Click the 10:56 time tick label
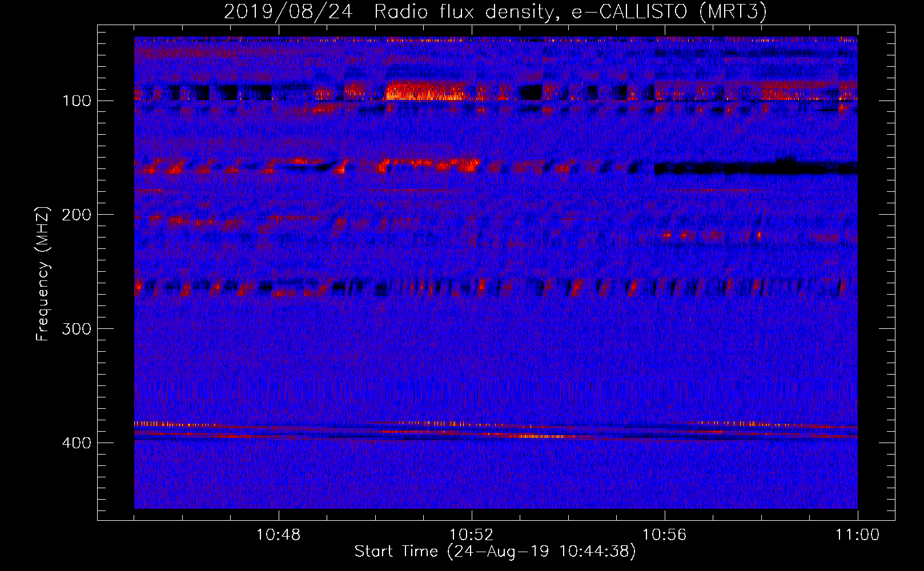Image resolution: width=924 pixels, height=571 pixels. click(x=664, y=535)
